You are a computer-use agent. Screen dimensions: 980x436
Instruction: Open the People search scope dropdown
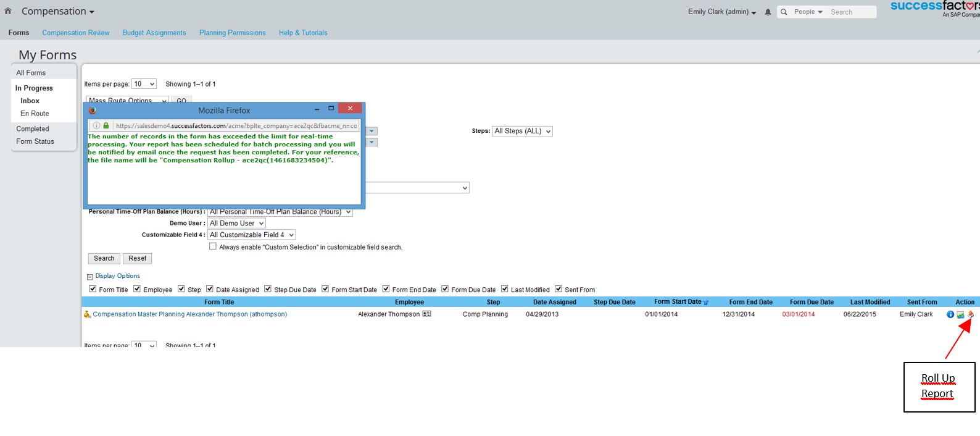(x=808, y=12)
